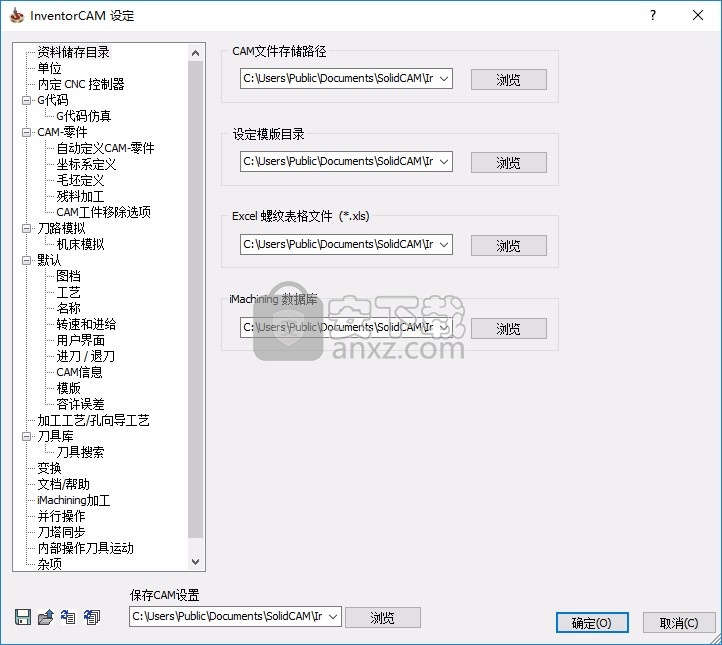Collapse the 刀具库 tree node
The width and height of the screenshot is (722, 645).
(x=27, y=436)
